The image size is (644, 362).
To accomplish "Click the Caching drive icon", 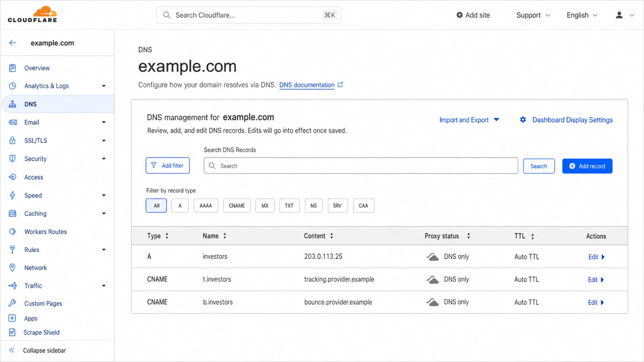I will [x=12, y=214].
